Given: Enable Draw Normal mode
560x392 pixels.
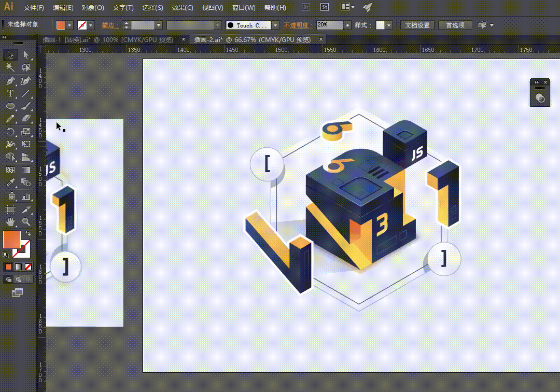Looking at the screenshot, I should 9,279.
